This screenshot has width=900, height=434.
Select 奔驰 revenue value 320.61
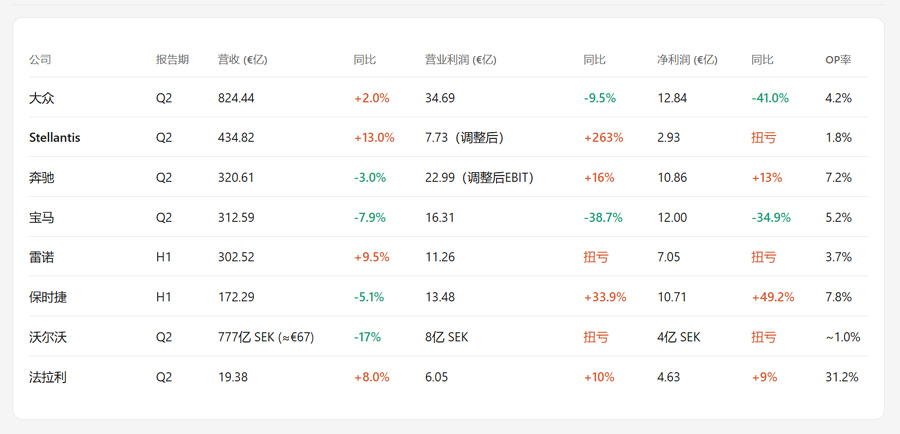[x=236, y=178]
